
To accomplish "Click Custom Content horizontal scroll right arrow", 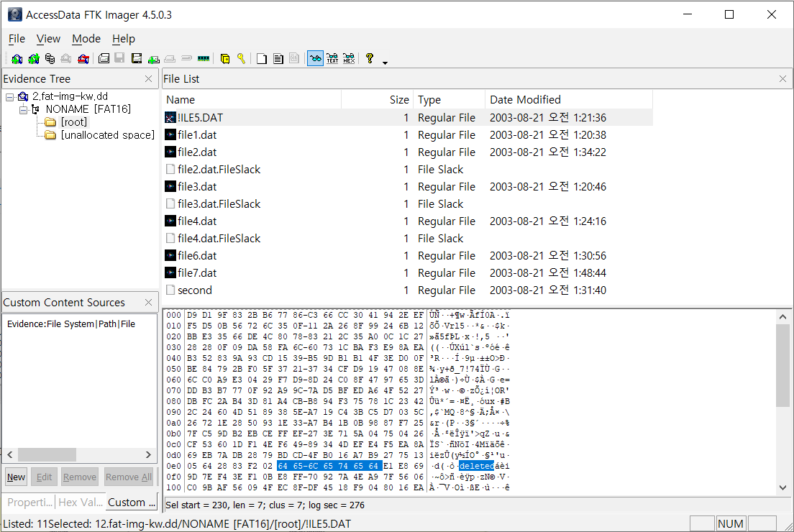I will pos(148,454).
